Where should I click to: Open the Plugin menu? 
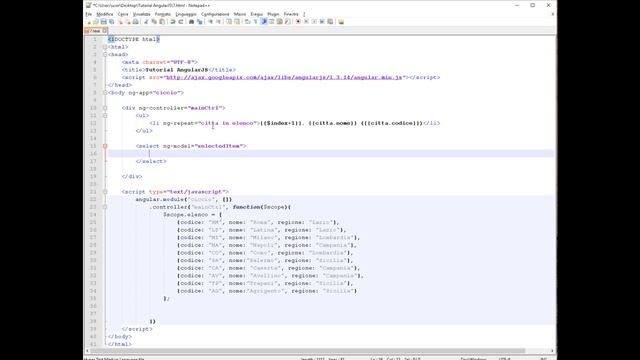tap(273, 14)
